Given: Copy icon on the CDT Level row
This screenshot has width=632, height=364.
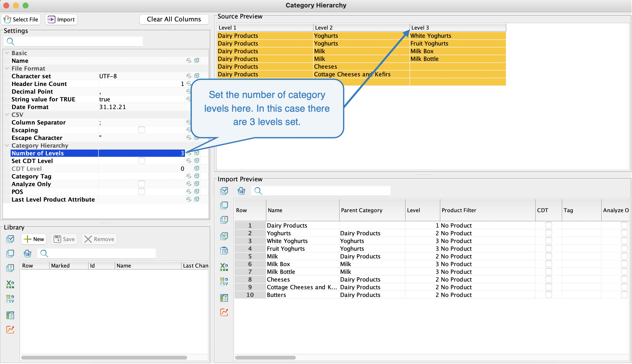Looking at the screenshot, I should [197, 168].
